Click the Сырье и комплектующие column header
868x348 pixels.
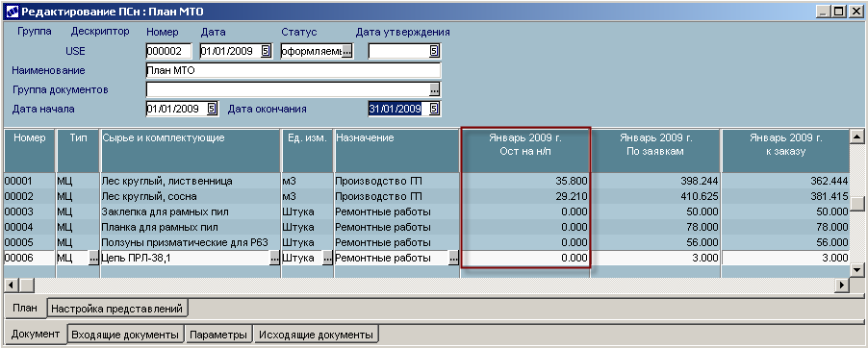[x=191, y=151]
